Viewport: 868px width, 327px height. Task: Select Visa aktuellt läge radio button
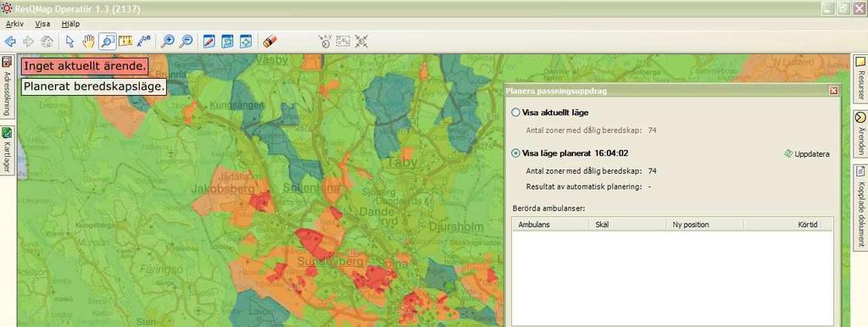(516, 113)
